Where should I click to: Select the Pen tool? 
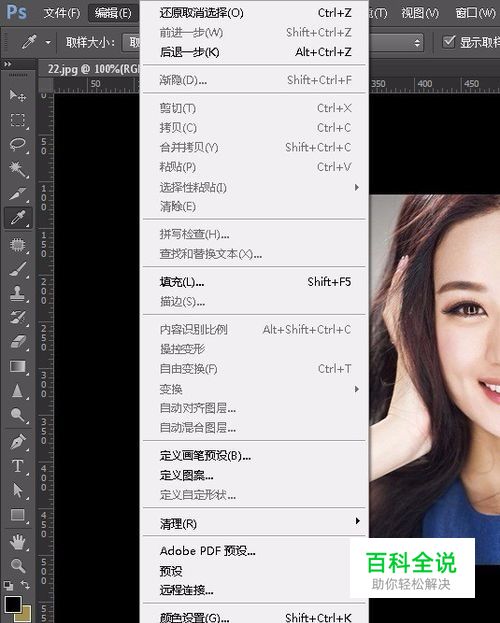pyautogui.click(x=17, y=442)
